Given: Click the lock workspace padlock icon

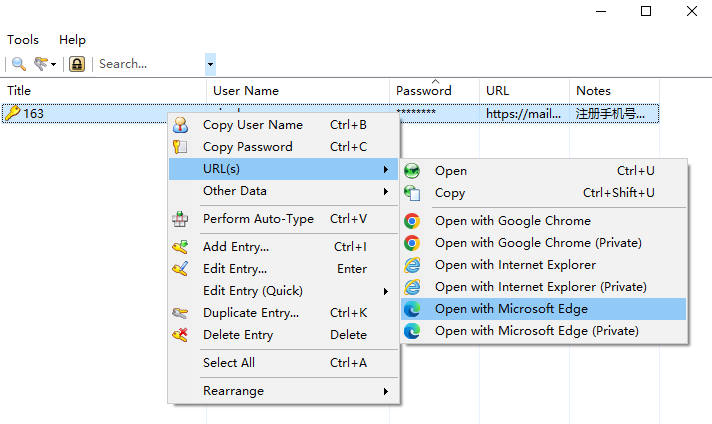Looking at the screenshot, I should pos(77,64).
